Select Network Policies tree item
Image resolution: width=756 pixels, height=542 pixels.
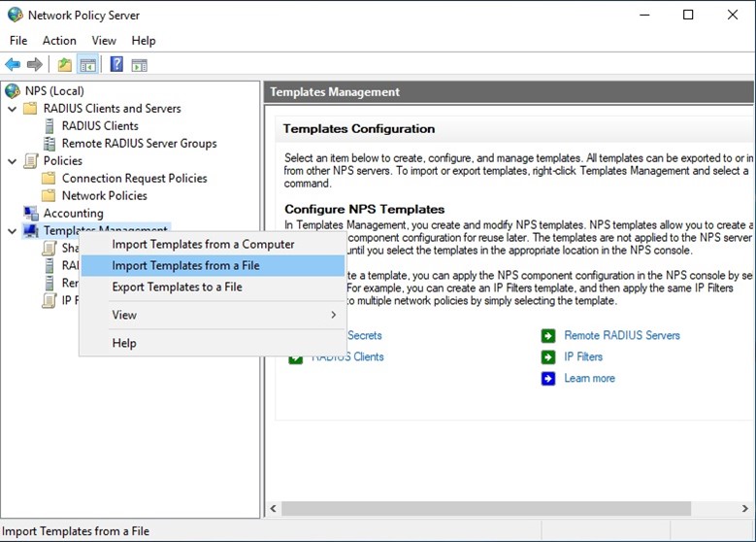[105, 195]
